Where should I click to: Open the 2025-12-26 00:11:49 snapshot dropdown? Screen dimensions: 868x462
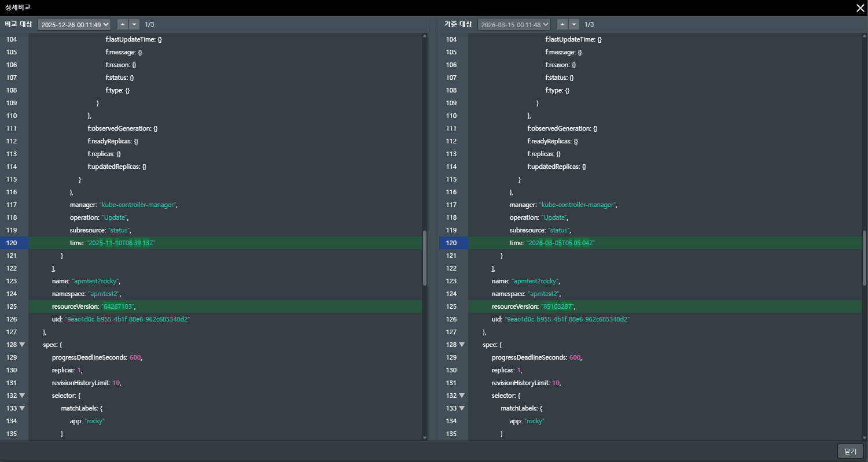tap(74, 25)
